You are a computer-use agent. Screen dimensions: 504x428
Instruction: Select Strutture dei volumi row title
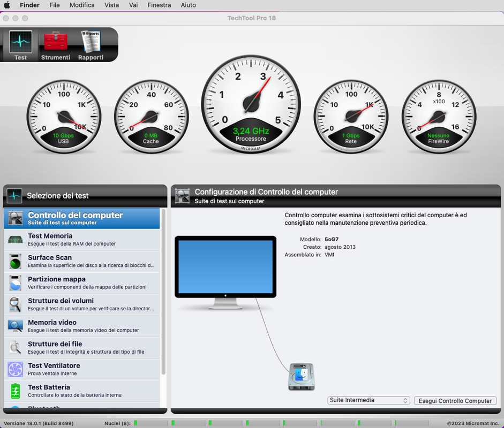click(61, 301)
